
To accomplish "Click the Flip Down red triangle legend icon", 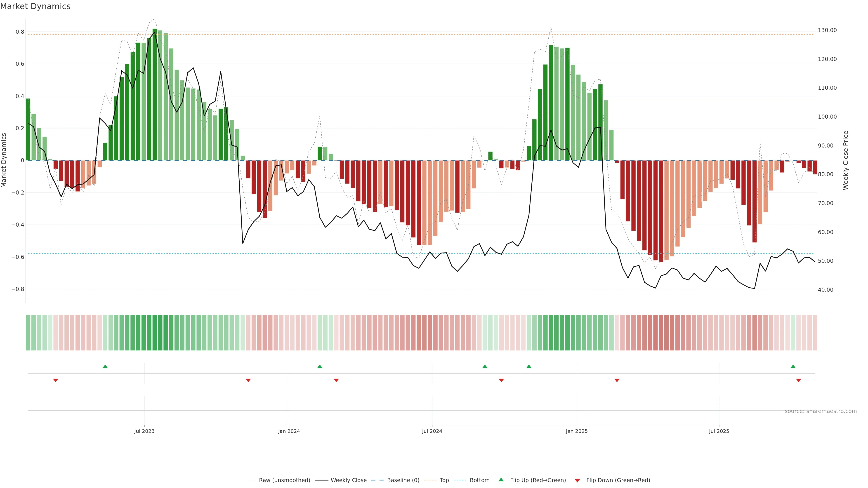I will (577, 480).
